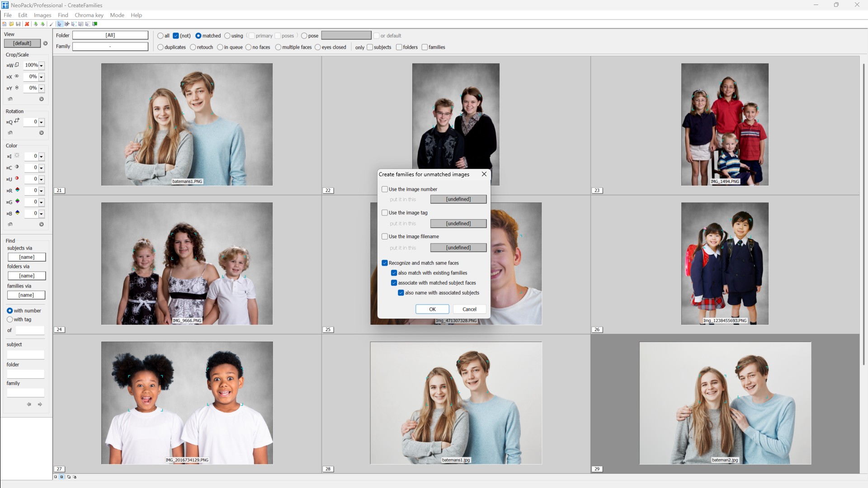Open the File menu
The image size is (868, 488).
pos(8,15)
